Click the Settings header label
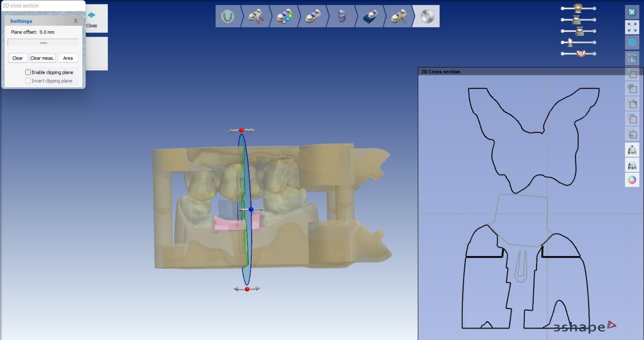The height and width of the screenshot is (340, 644). 21,21
